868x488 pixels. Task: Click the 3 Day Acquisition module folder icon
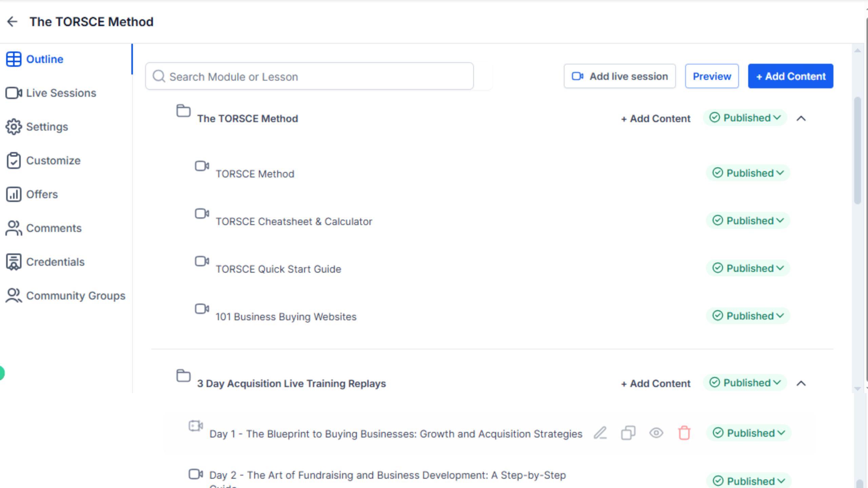pyautogui.click(x=183, y=375)
